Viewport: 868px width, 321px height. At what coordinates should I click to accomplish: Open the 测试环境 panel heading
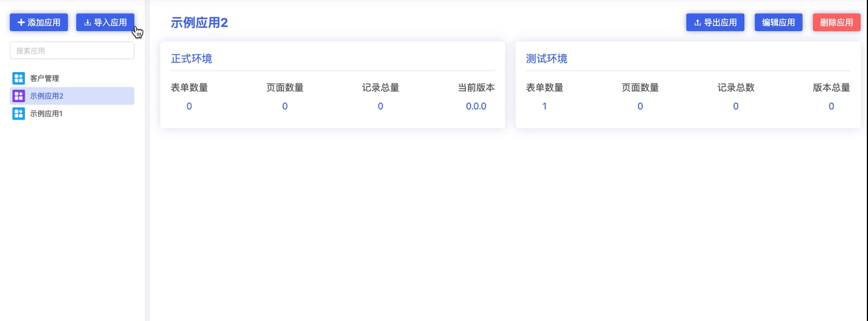[547, 59]
